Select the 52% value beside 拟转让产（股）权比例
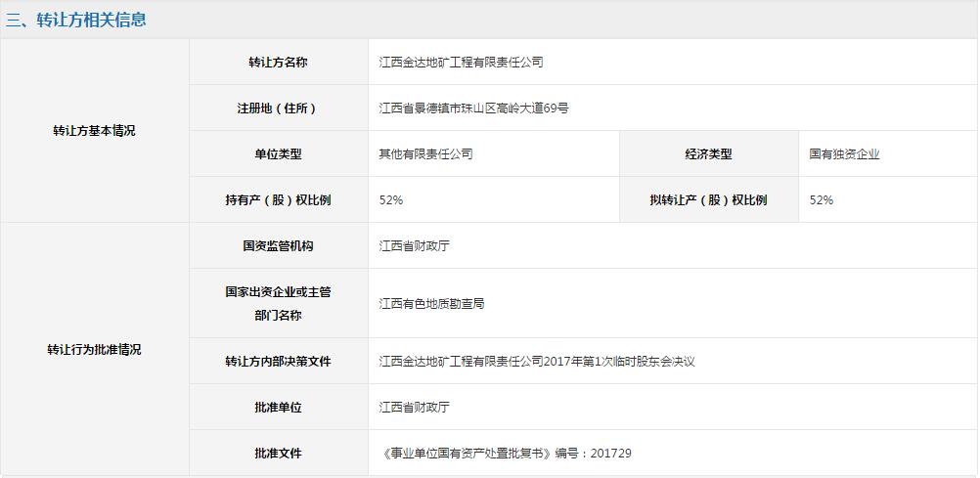 pyautogui.click(x=822, y=200)
